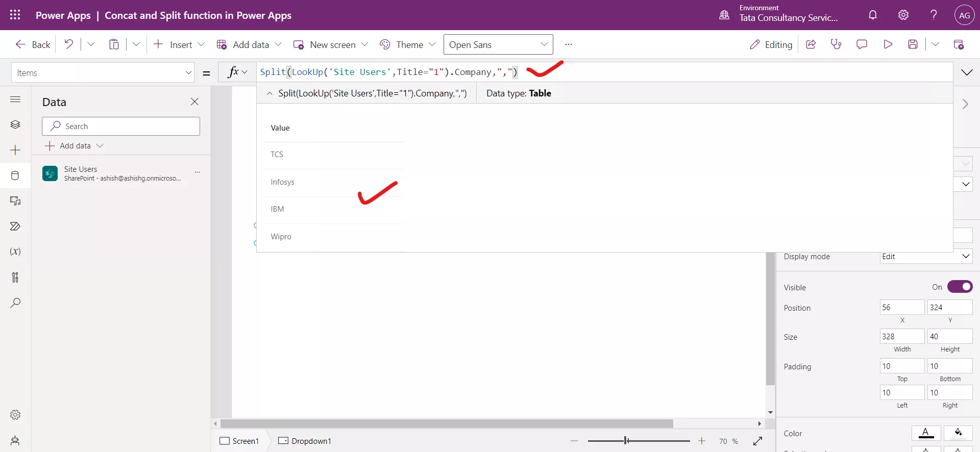This screenshot has width=980, height=452.
Task: Open the Advanced tools sidebar icon
Action: [x=15, y=277]
